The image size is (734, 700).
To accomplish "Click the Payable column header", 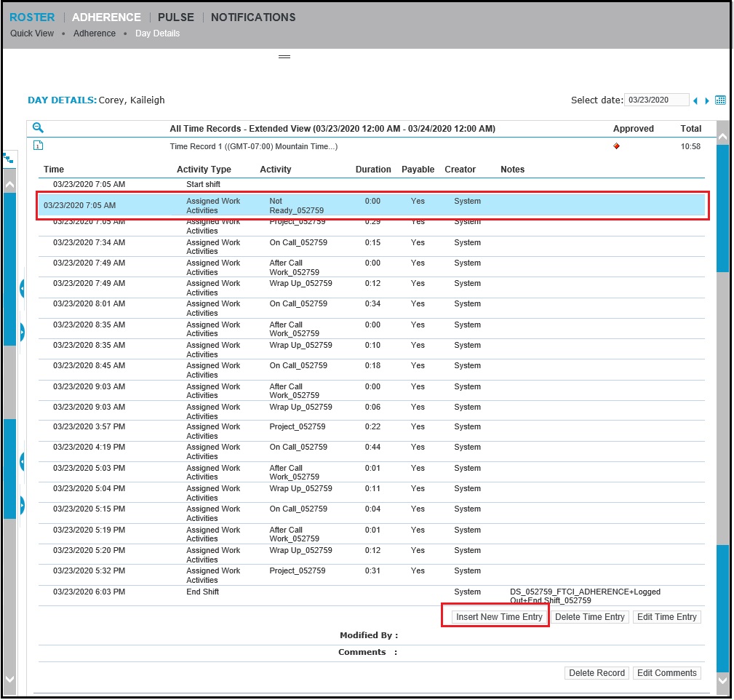I will (418, 170).
